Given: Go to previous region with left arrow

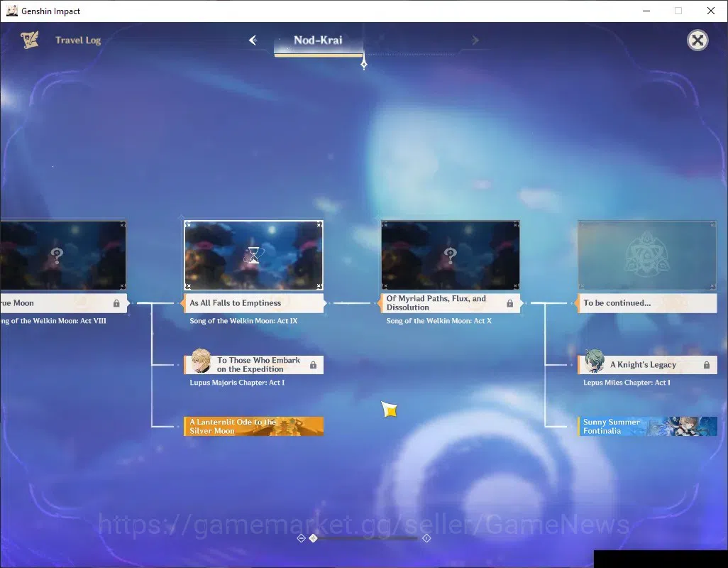Looking at the screenshot, I should pos(253,40).
